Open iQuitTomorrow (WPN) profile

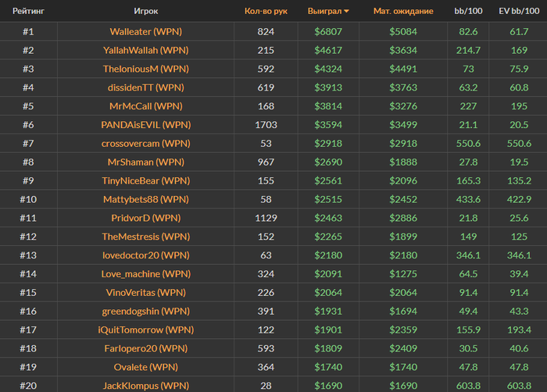coord(145,330)
